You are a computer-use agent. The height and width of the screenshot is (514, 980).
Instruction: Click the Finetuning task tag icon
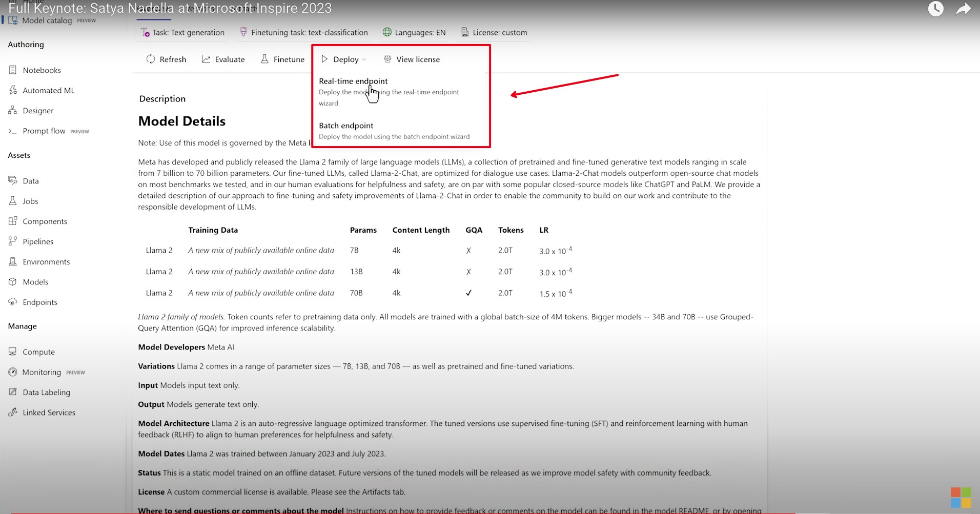pos(243,32)
